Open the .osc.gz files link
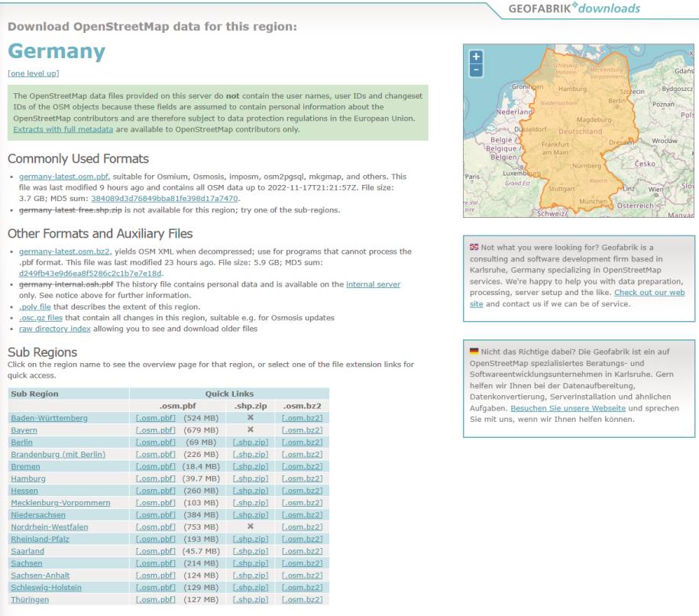699x616 pixels. 40,318
